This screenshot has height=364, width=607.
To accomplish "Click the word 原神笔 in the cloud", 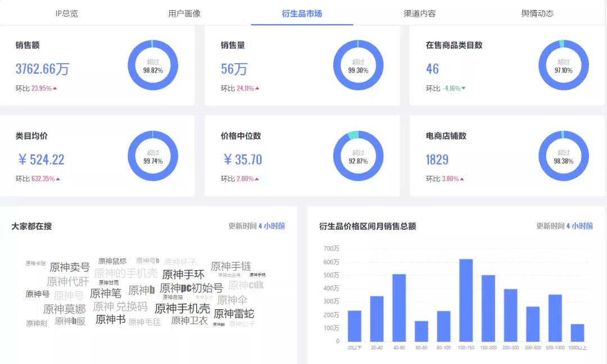I will pyautogui.click(x=105, y=293).
